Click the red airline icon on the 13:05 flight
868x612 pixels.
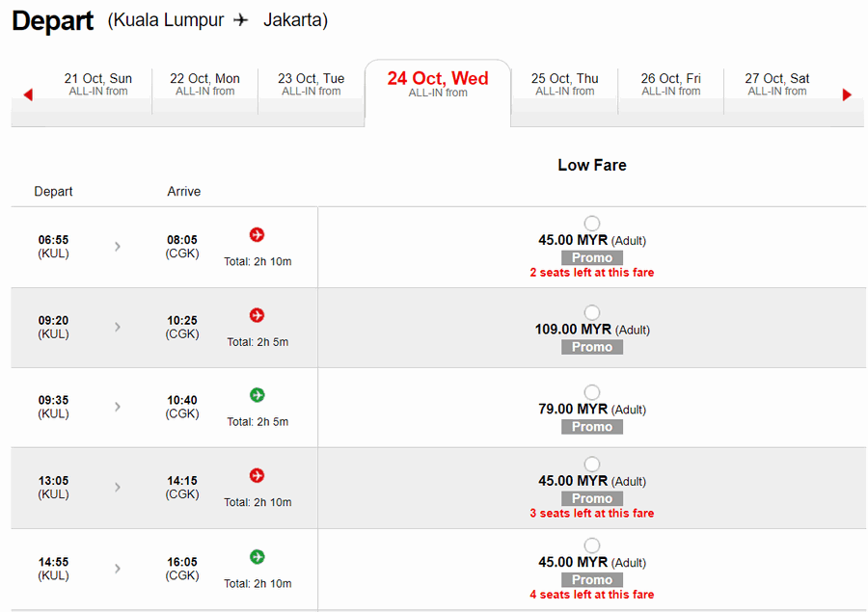coord(257,475)
